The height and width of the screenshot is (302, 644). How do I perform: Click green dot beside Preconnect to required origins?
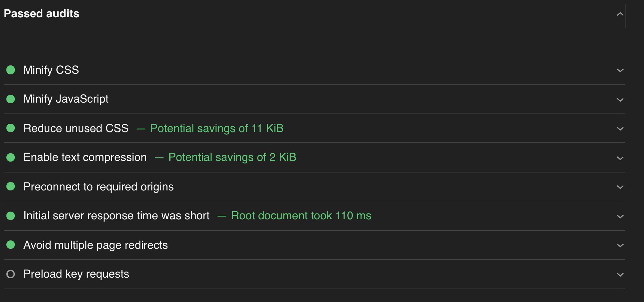tap(11, 186)
